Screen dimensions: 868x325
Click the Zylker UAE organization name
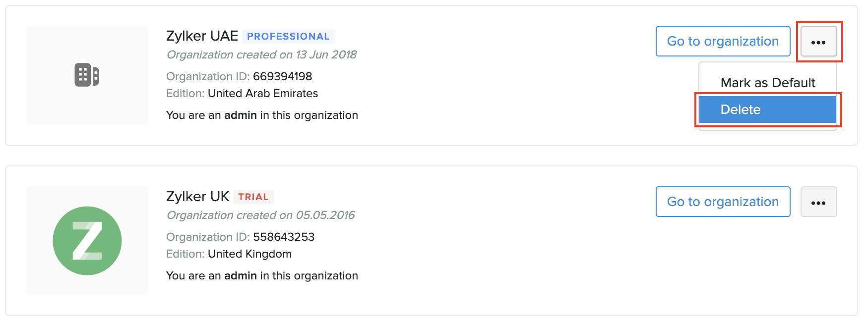[202, 36]
